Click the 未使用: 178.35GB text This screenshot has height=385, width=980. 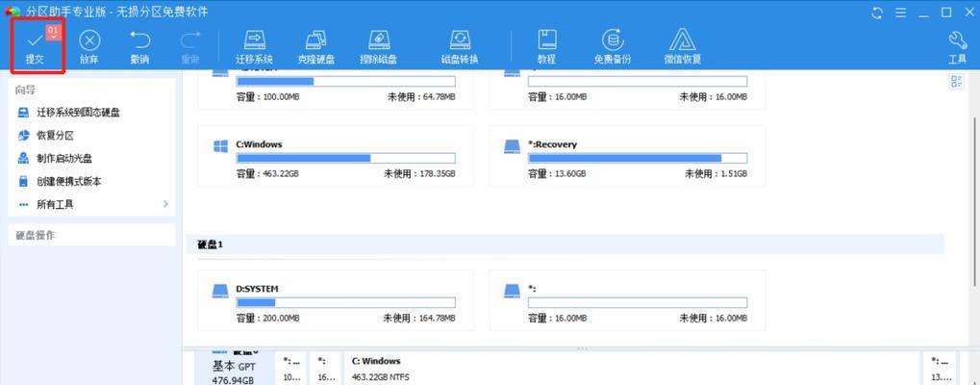click(419, 173)
